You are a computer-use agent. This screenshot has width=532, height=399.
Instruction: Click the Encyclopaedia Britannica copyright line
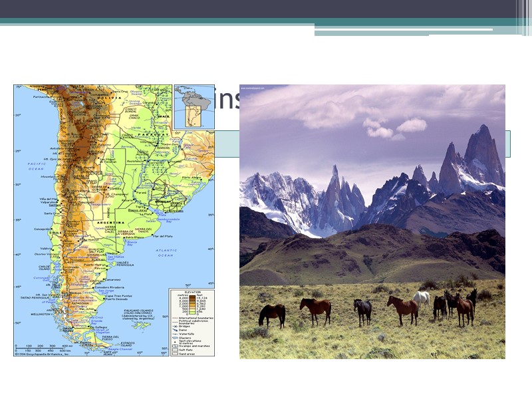pos(42,354)
